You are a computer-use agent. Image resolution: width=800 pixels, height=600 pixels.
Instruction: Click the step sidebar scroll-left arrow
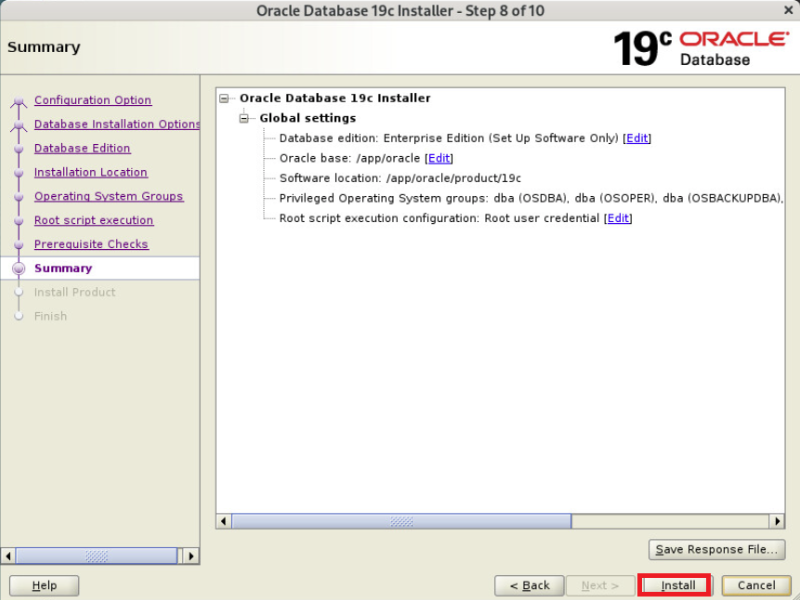8,556
